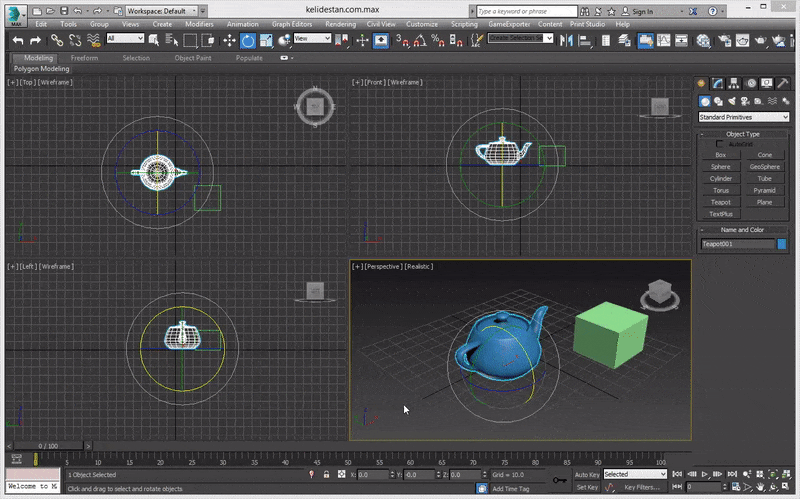The width and height of the screenshot is (800, 499).
Task: Click the Mirror tool icon
Action: pyautogui.click(x=566, y=40)
